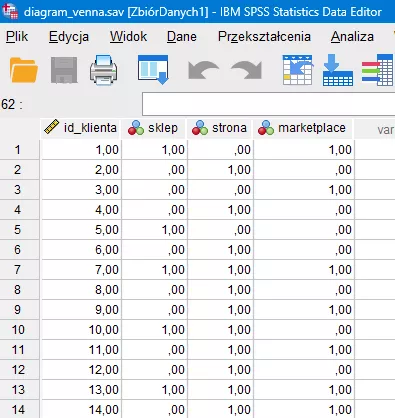
Task: Click the nominal icon beside marketplace
Action: [266, 128]
